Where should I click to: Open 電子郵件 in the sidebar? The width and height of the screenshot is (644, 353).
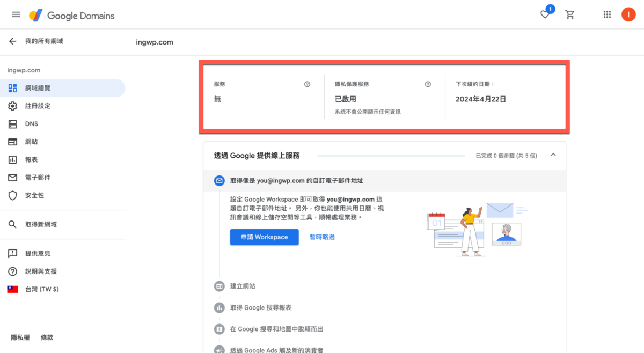[62, 178]
